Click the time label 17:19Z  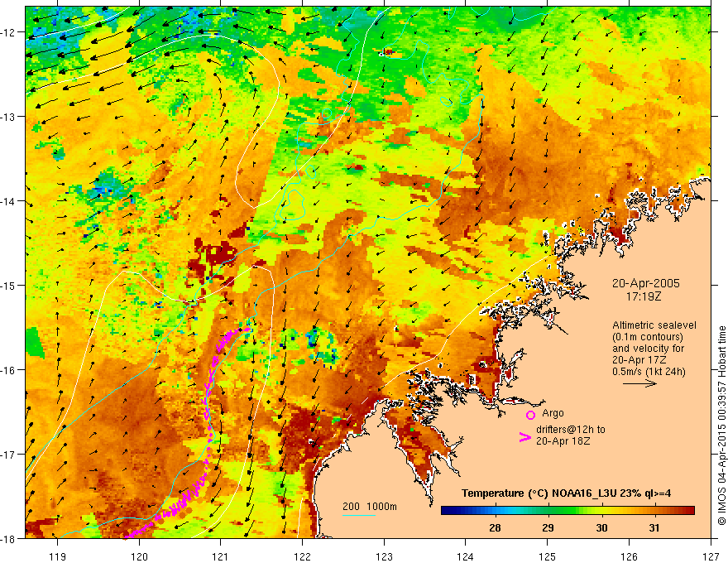point(643,296)
